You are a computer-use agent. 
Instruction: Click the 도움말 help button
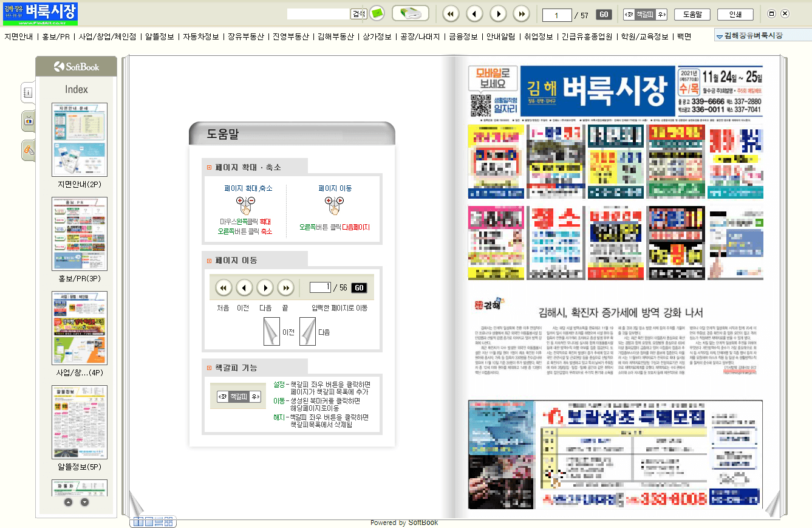coord(692,14)
